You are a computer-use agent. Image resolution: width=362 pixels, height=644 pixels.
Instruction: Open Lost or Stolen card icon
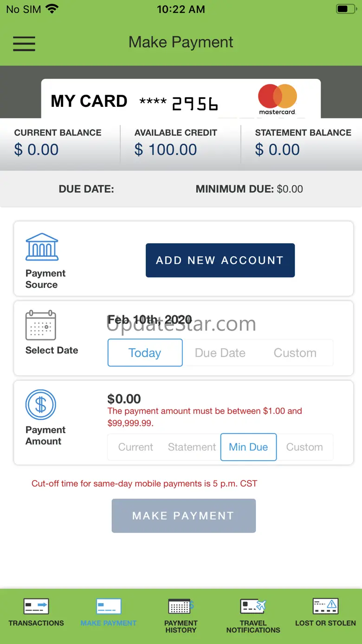[x=326, y=606]
